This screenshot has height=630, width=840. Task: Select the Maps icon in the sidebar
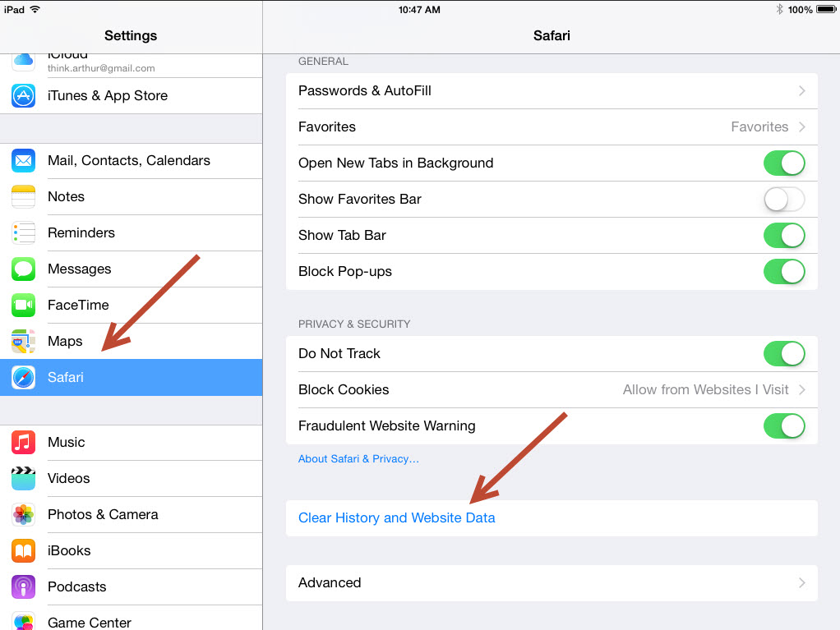pos(23,341)
